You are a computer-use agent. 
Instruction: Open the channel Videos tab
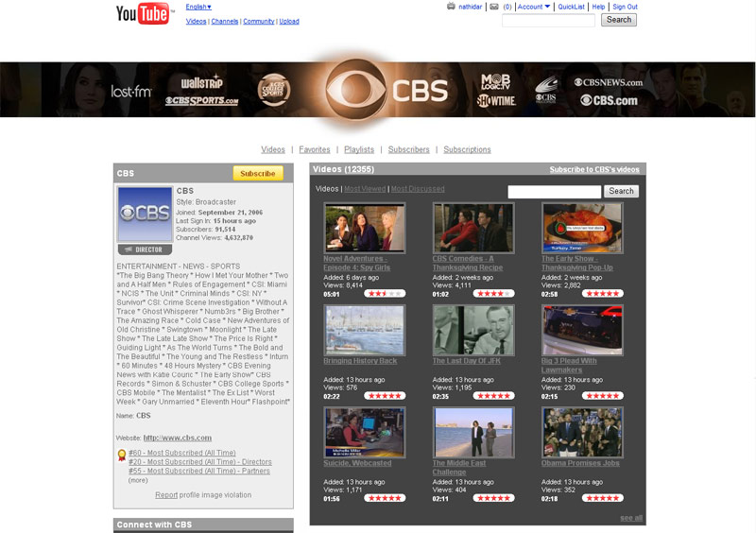point(273,149)
